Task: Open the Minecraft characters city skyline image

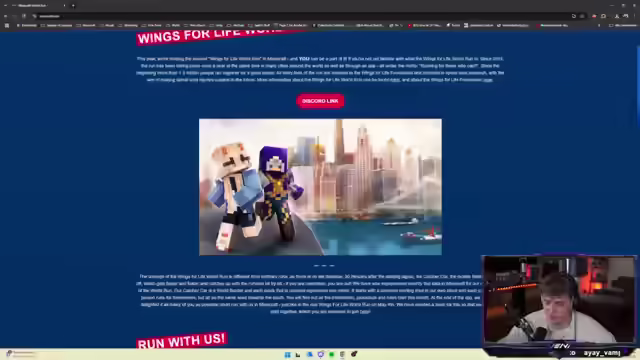Action: tap(320, 187)
